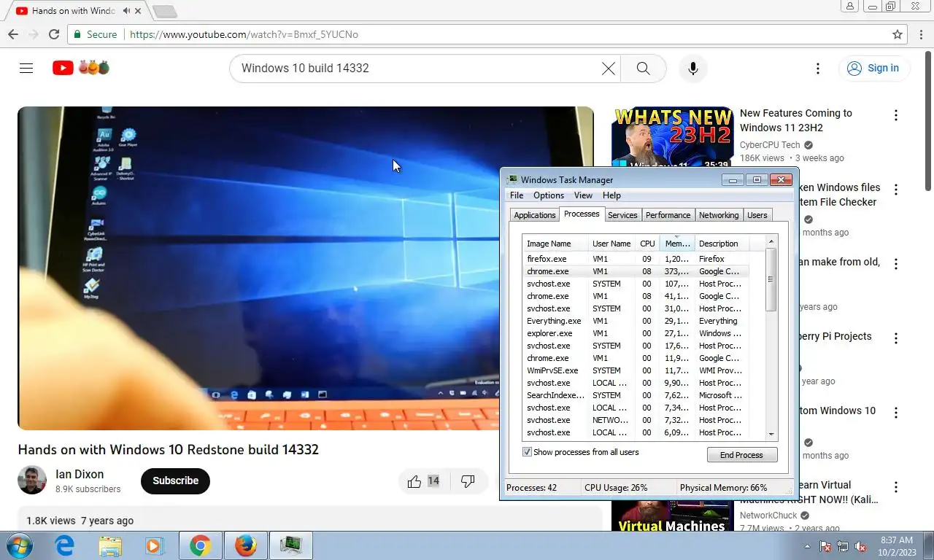This screenshot has height=560, width=934.
Task: Open the Action Center flag tray icon
Action: click(826, 546)
